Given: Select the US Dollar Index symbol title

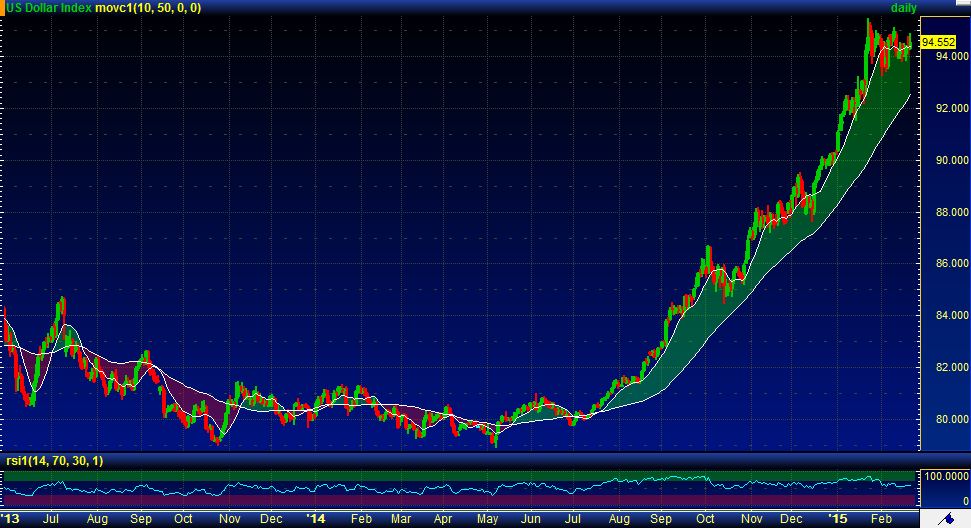Looking at the screenshot, I should [47, 8].
